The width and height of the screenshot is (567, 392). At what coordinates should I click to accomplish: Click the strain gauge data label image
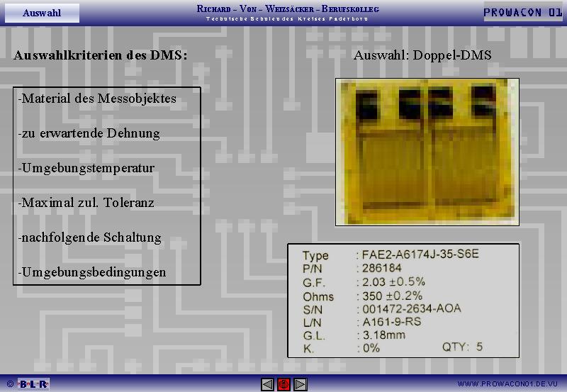pyautogui.click(x=403, y=301)
